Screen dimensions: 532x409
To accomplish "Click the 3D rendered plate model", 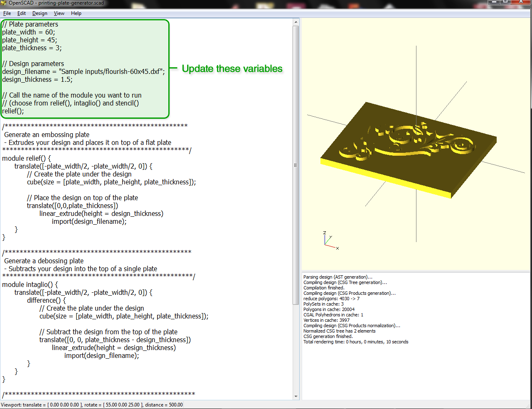I will tap(409, 150).
